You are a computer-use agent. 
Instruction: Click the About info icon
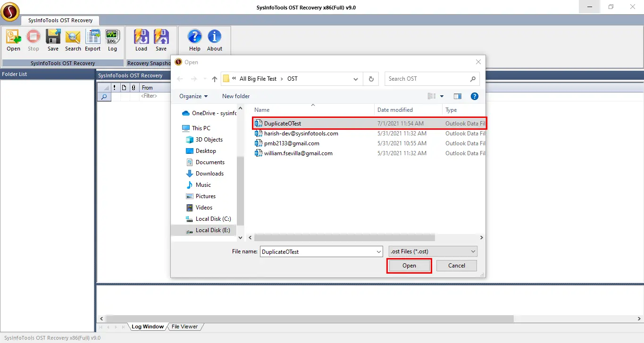click(215, 40)
